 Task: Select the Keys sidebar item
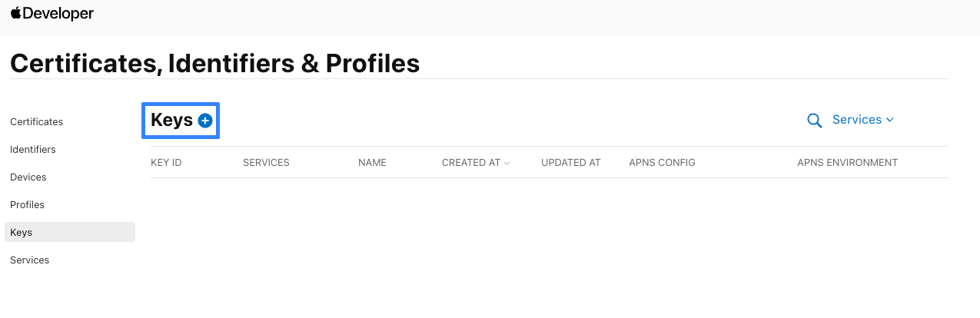coord(22,233)
